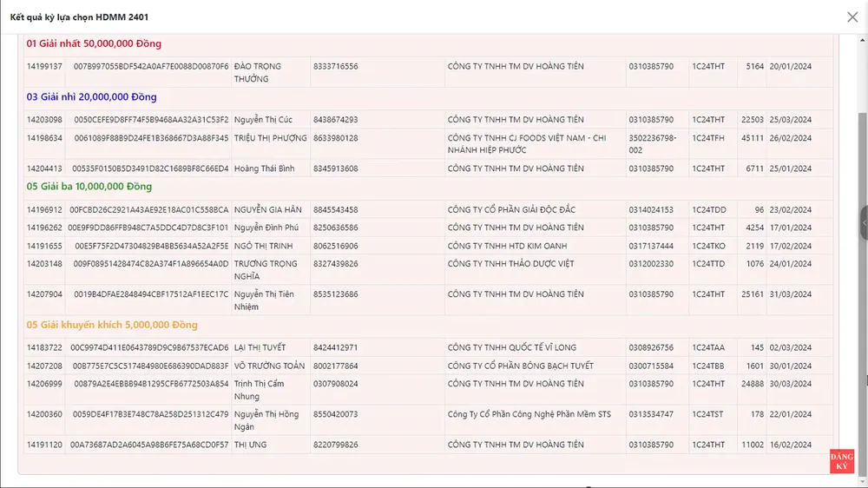Click the dialog title Kết quả kỳ lựa chọn HDMM 2401

pyautogui.click(x=75, y=17)
